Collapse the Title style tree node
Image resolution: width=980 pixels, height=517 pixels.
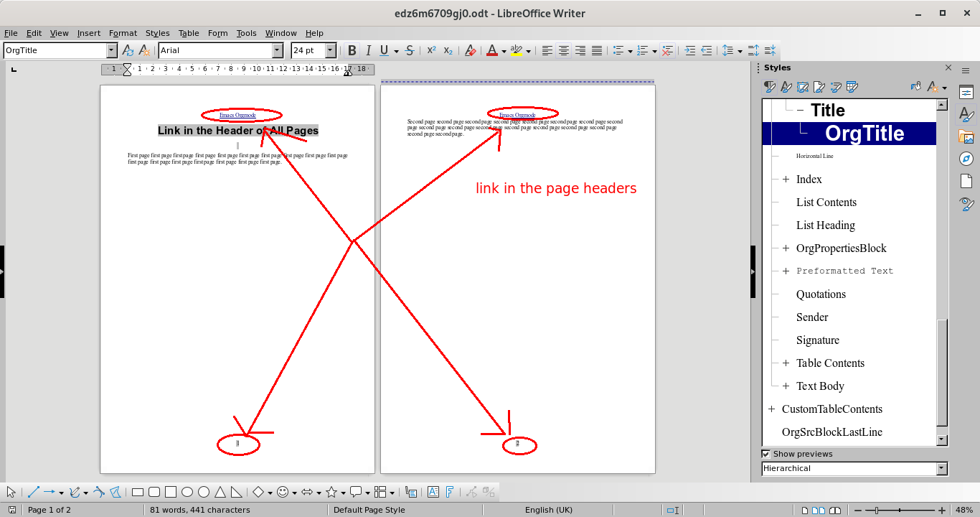[x=800, y=111]
